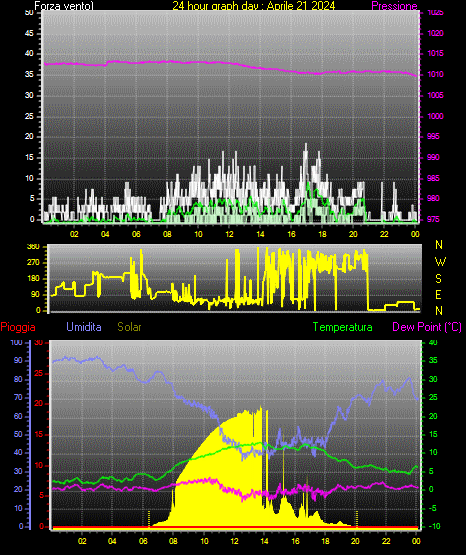Click the '100' humidity axis value
466x555 pixels.
(x=16, y=342)
